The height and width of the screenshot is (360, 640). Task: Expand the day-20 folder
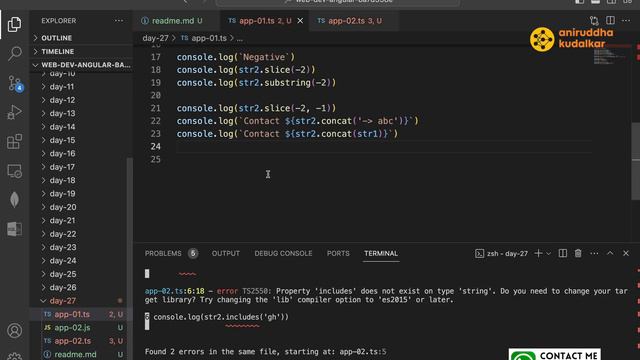[x=81, y=207]
